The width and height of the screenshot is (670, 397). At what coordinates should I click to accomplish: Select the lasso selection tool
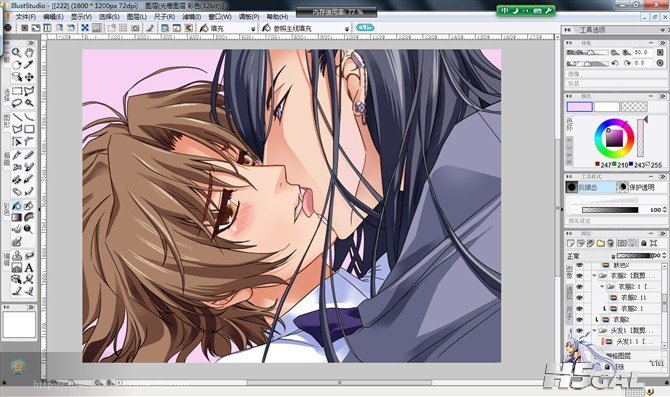click(x=17, y=103)
